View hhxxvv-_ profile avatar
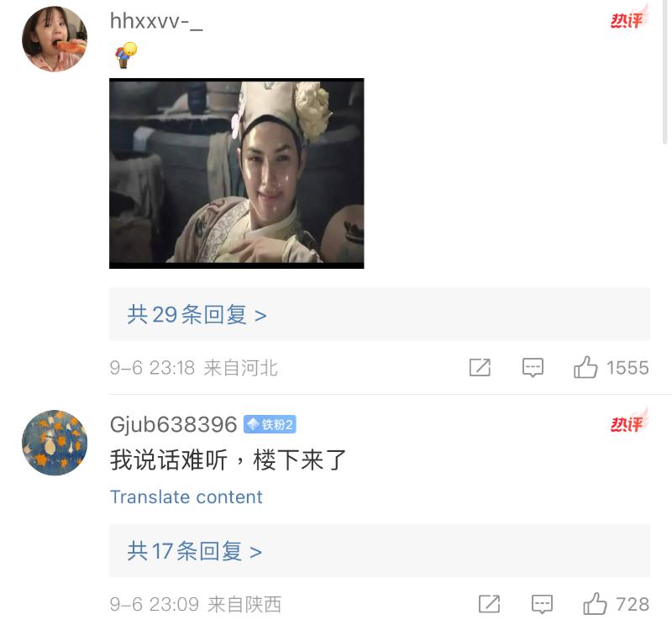Viewport: 672px width, 630px height. point(55,39)
